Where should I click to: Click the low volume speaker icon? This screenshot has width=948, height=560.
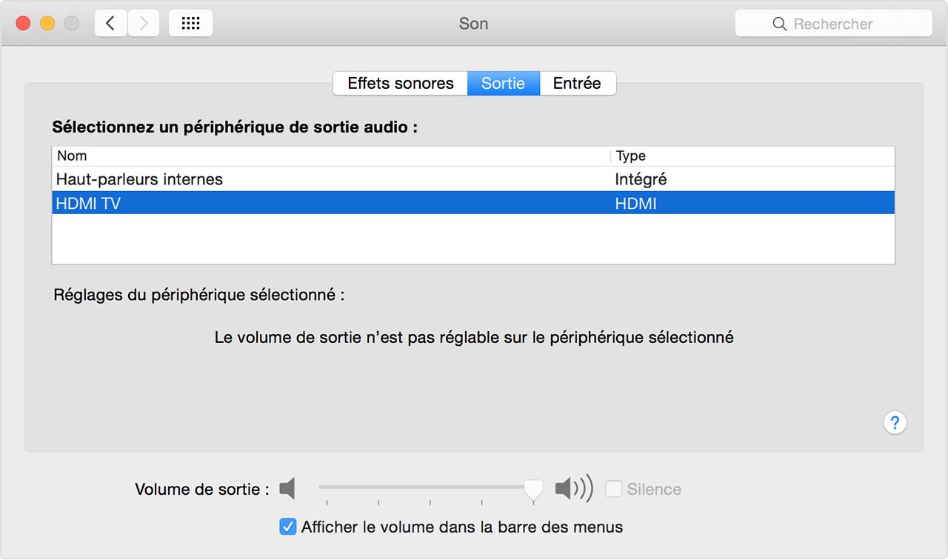click(287, 489)
